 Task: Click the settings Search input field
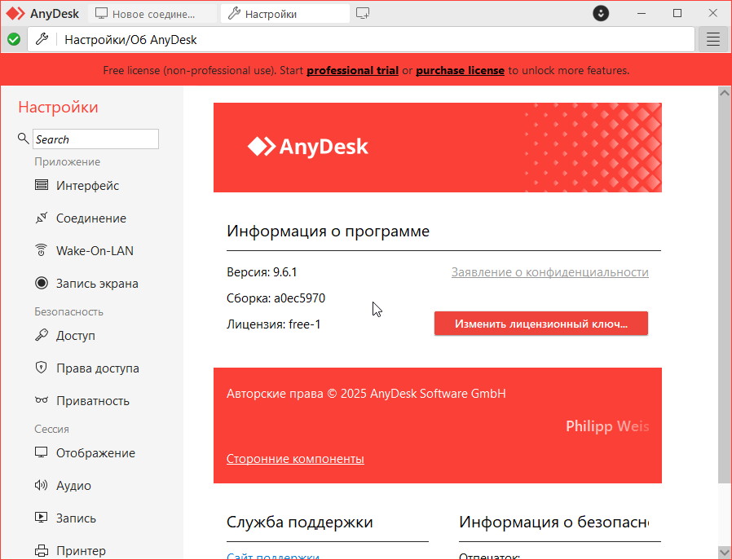click(95, 139)
